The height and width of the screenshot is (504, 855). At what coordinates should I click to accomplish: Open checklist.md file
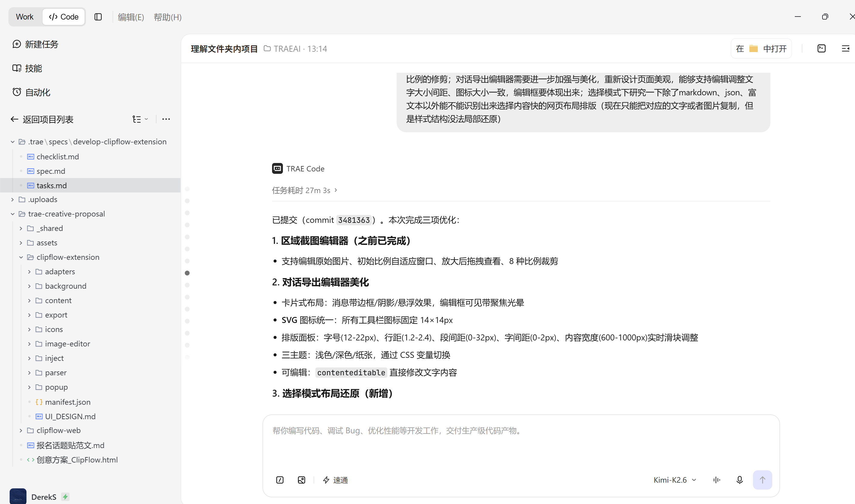[x=58, y=157]
